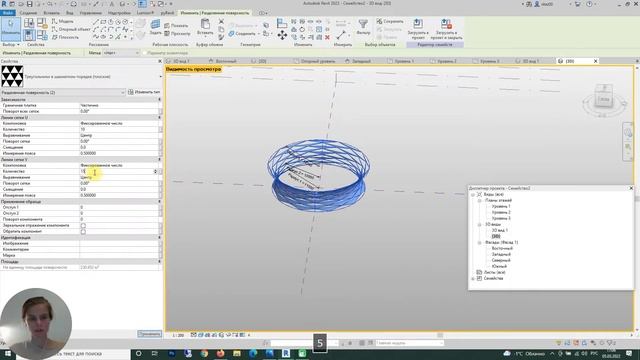Click the triangle pattern type thumbnail
The width and height of the screenshot is (640, 360).
[x=12, y=76]
